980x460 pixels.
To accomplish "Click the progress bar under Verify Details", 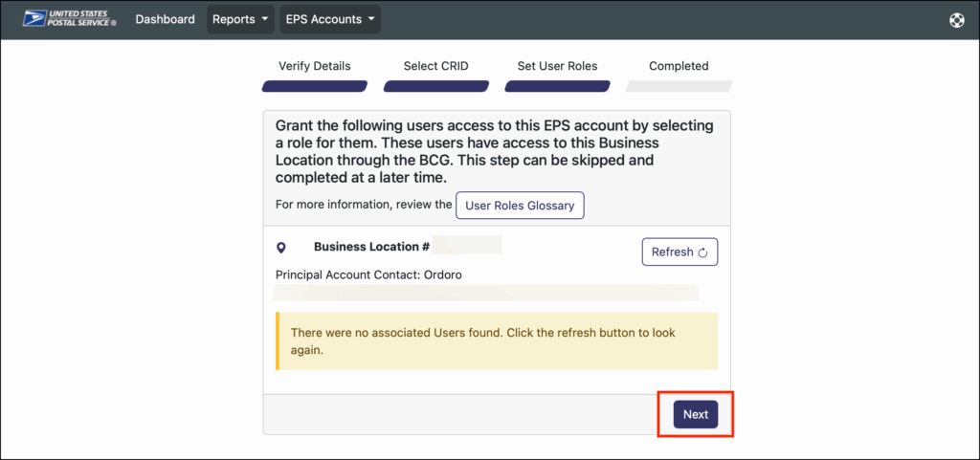I will pos(314,86).
